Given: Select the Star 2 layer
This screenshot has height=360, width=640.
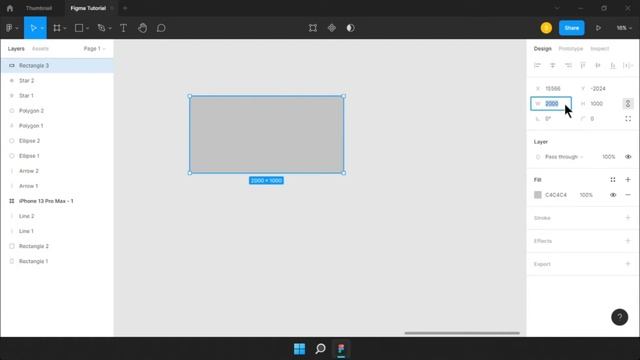Looking at the screenshot, I should click(x=57, y=80).
